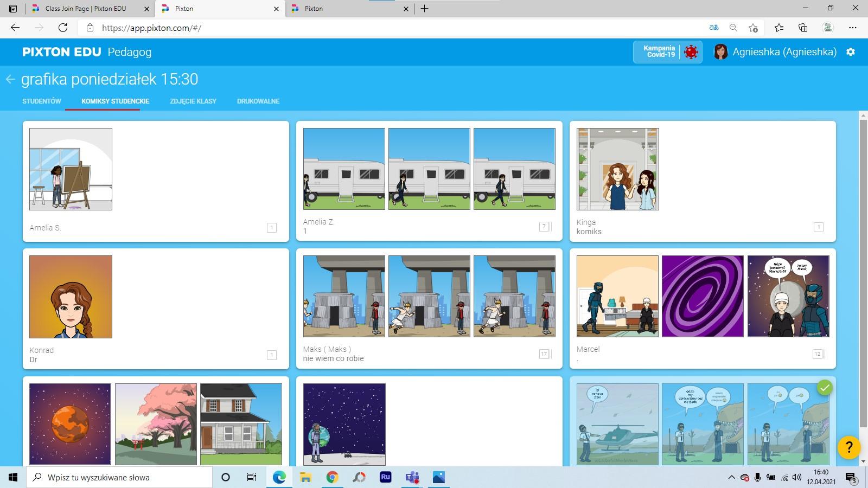The image size is (868, 488).
Task: Click the translate page icon
Action: point(714,28)
